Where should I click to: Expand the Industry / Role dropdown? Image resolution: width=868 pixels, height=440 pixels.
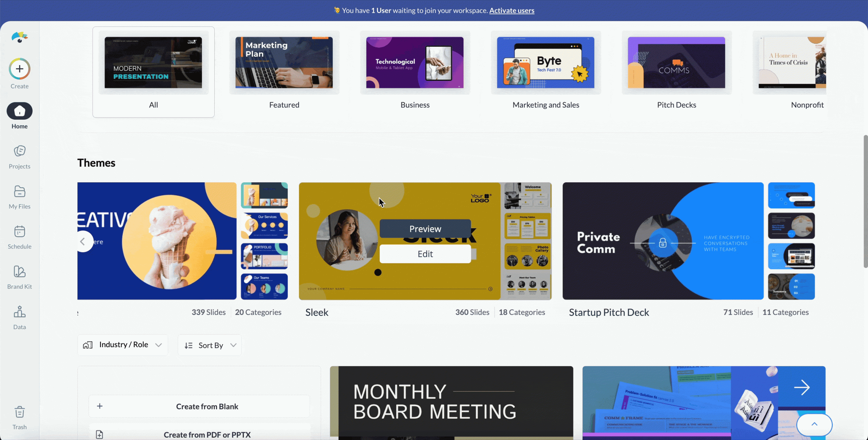click(x=123, y=345)
